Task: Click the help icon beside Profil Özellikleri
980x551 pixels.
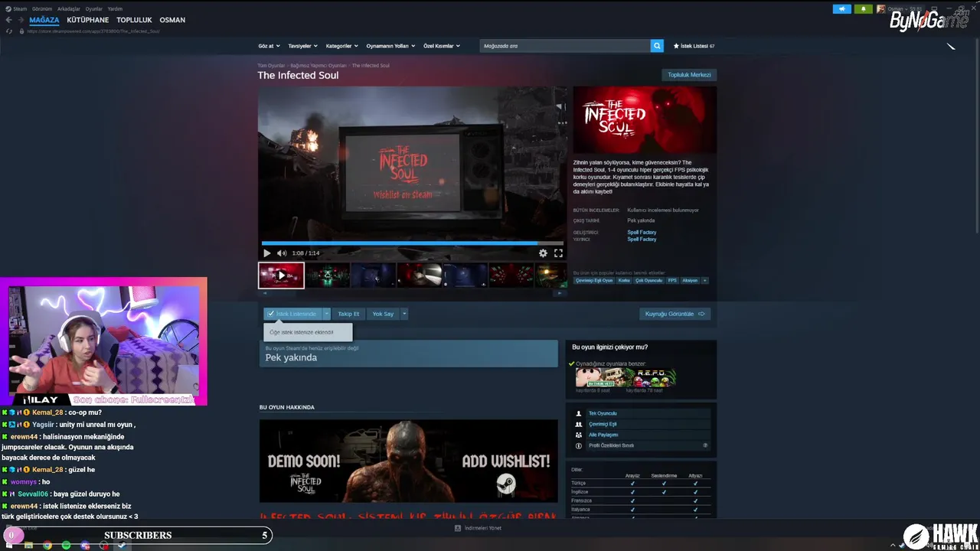Action: tap(705, 445)
